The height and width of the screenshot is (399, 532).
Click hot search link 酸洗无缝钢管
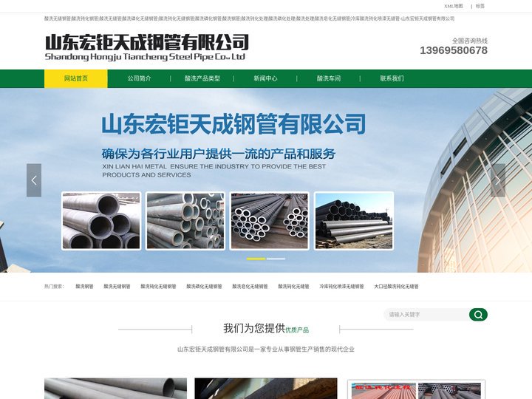[x=117, y=287]
